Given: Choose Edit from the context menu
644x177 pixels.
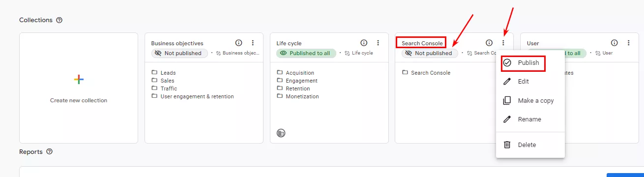Looking at the screenshot, I should click(x=530, y=82).
